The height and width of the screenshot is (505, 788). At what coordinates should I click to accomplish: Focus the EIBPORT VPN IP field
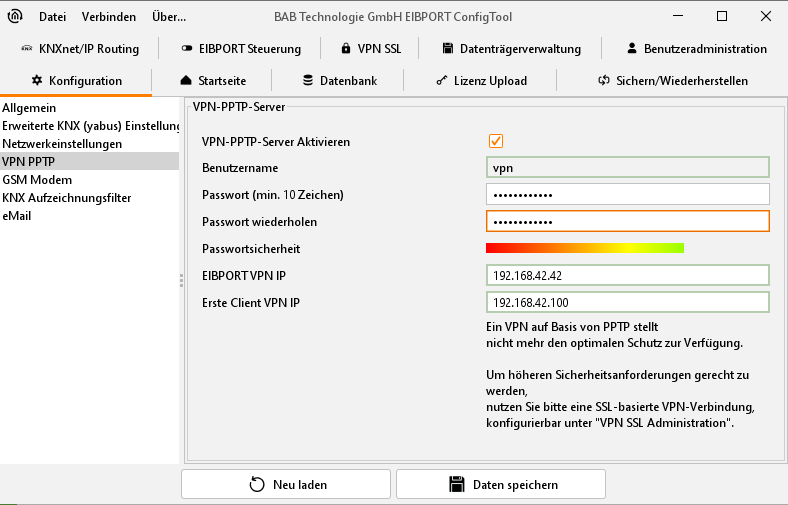click(627, 275)
